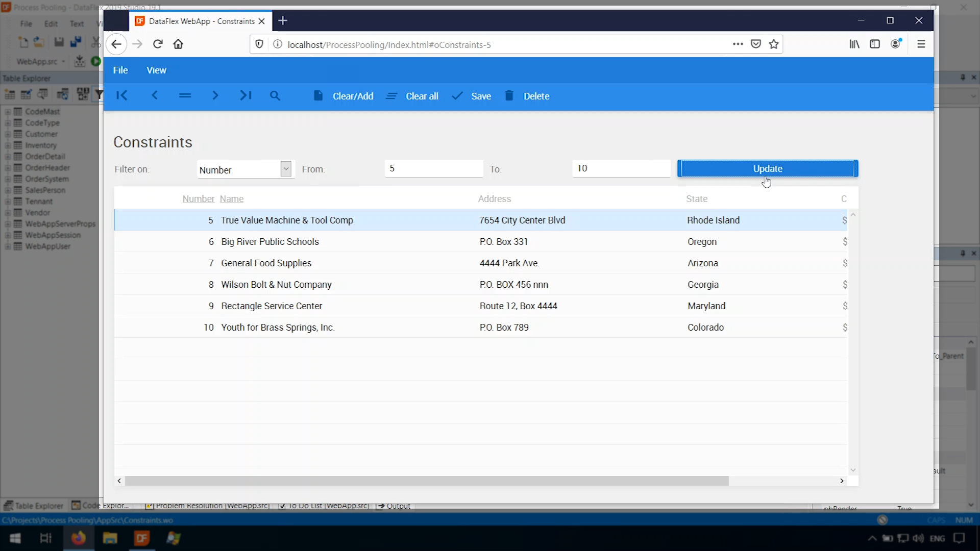Bookmark this page with star icon
This screenshot has height=551, width=980.
(x=774, y=44)
